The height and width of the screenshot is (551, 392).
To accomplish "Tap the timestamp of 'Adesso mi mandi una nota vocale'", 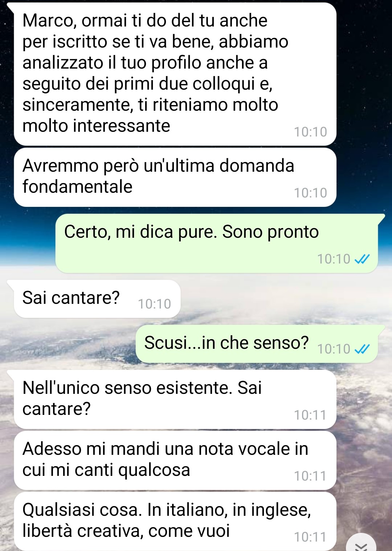I will coord(310,476).
